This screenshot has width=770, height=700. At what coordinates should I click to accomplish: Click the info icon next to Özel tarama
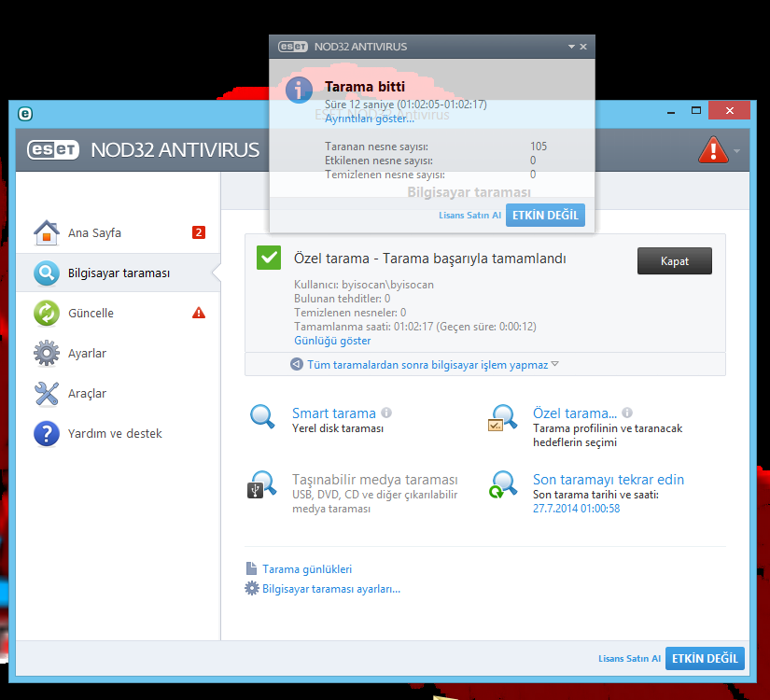point(627,413)
